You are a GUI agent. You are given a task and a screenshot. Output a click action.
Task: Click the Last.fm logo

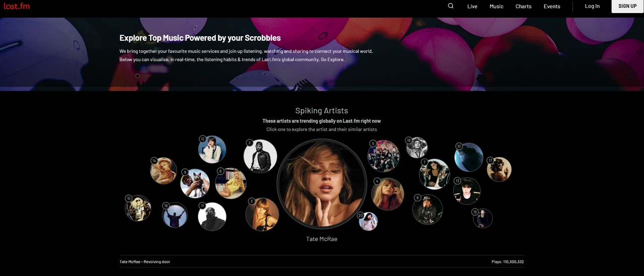[x=17, y=6]
